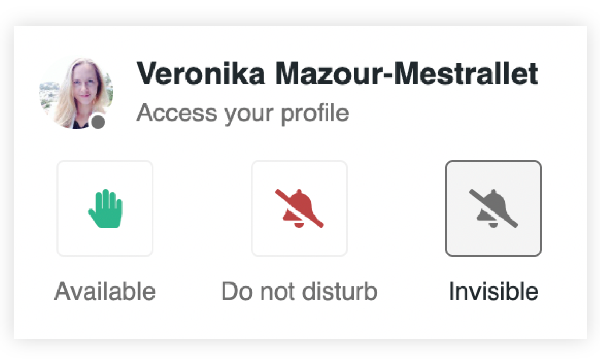Enable notifications muting with red bell
The image size is (600, 364).
pos(299,208)
